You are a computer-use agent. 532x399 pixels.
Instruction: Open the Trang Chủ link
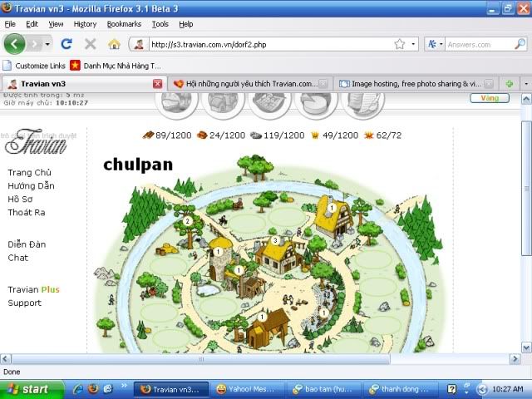coord(30,172)
